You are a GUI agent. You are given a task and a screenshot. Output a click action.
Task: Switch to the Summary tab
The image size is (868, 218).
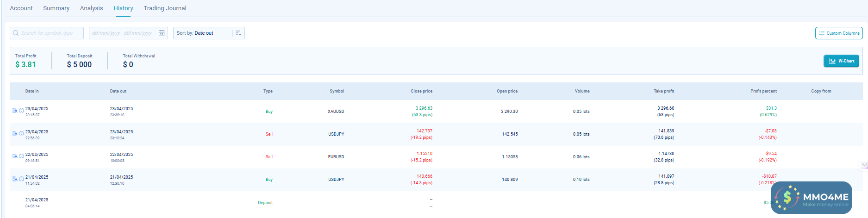[56, 8]
